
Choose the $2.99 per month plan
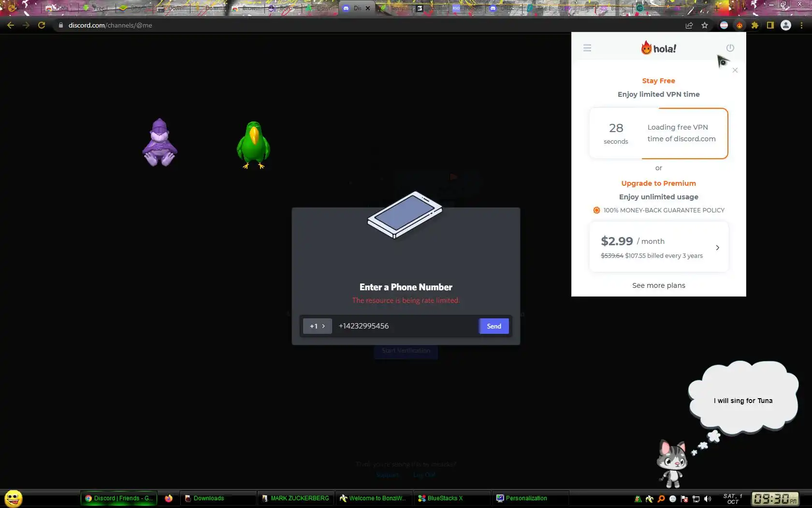coord(659,247)
